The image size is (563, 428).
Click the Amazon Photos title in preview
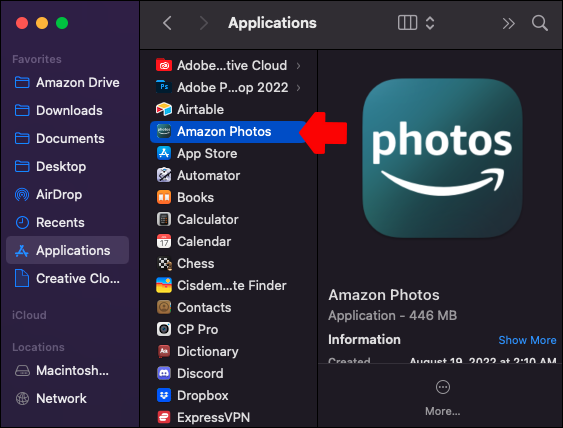point(383,295)
